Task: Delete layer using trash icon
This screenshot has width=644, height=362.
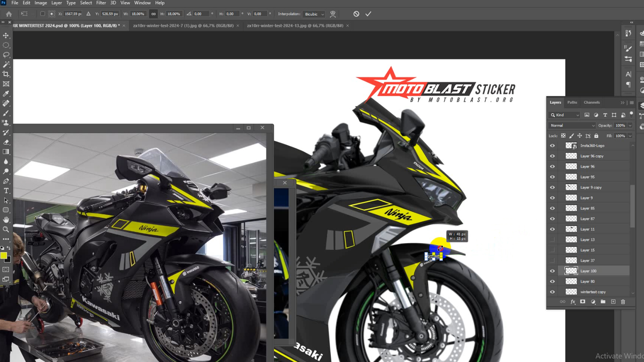Action: pyautogui.click(x=623, y=302)
